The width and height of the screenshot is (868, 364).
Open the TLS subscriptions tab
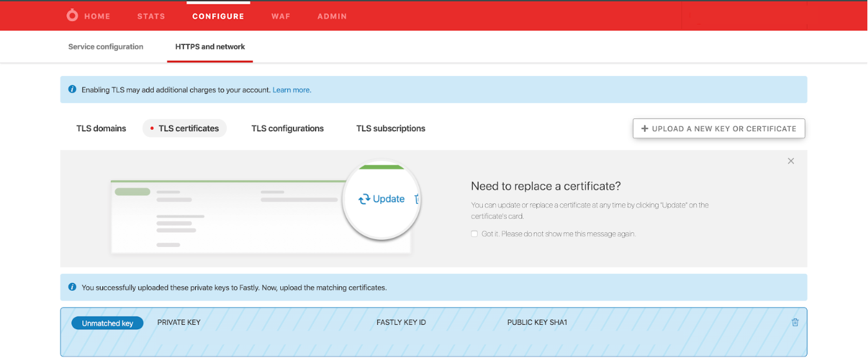(x=391, y=129)
